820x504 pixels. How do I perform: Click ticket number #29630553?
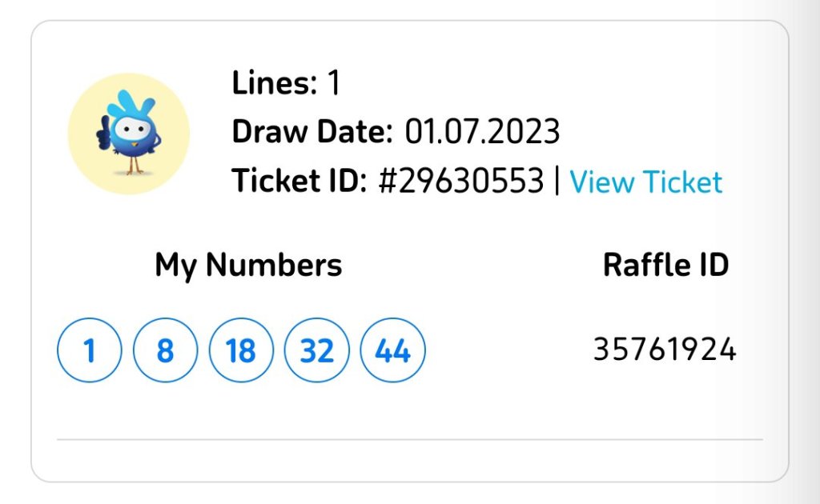(460, 182)
